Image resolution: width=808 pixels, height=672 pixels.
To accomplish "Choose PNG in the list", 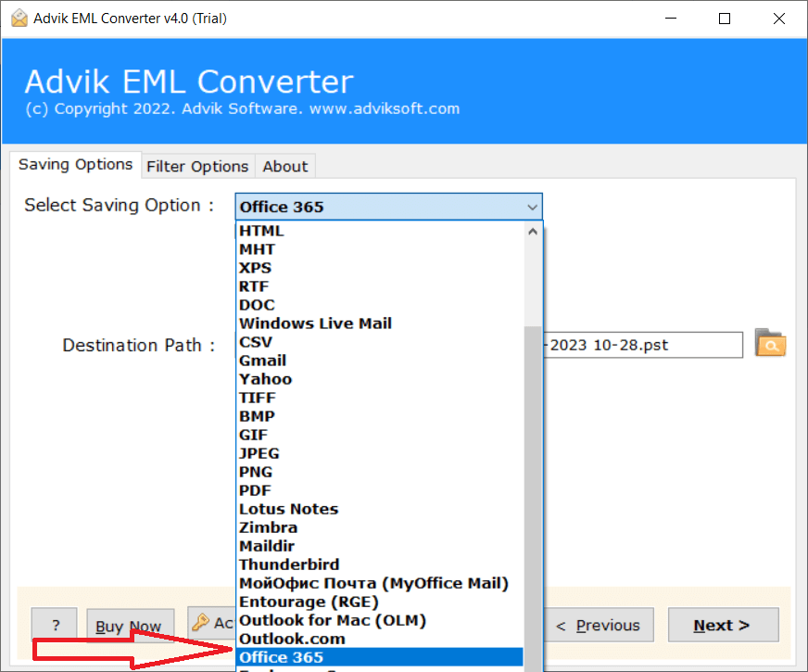I will (380, 472).
